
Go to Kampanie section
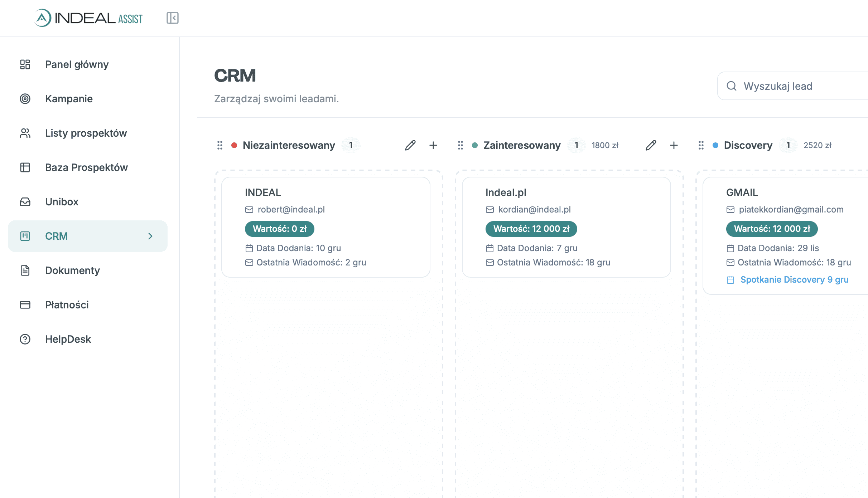tap(69, 99)
